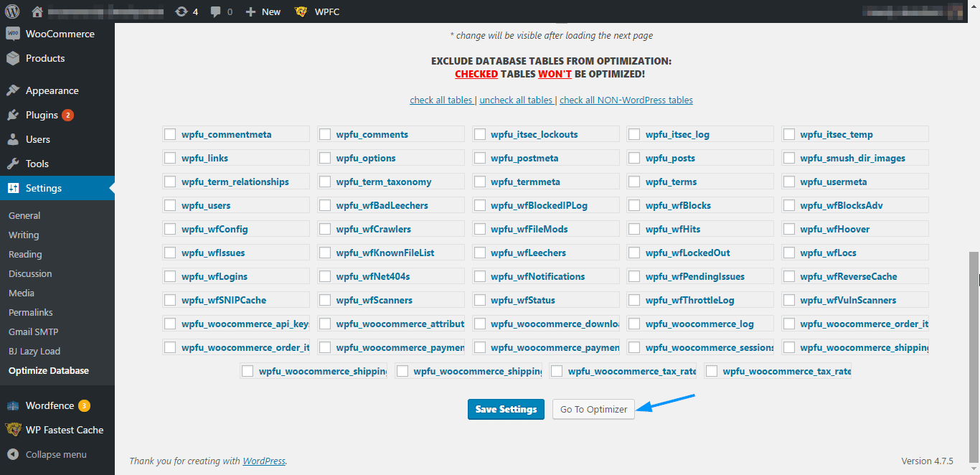Open the Reading settings submenu
The height and width of the screenshot is (475, 980).
[25, 254]
